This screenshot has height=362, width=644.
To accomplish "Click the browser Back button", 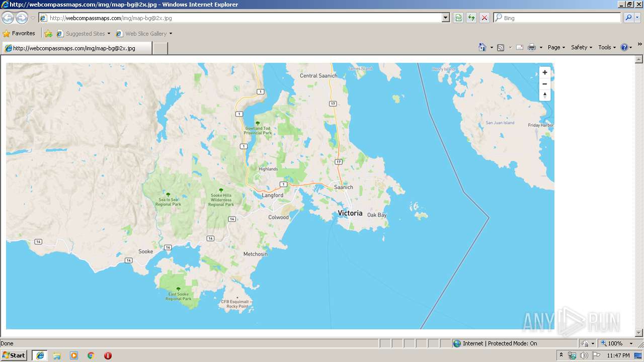I will [8, 18].
